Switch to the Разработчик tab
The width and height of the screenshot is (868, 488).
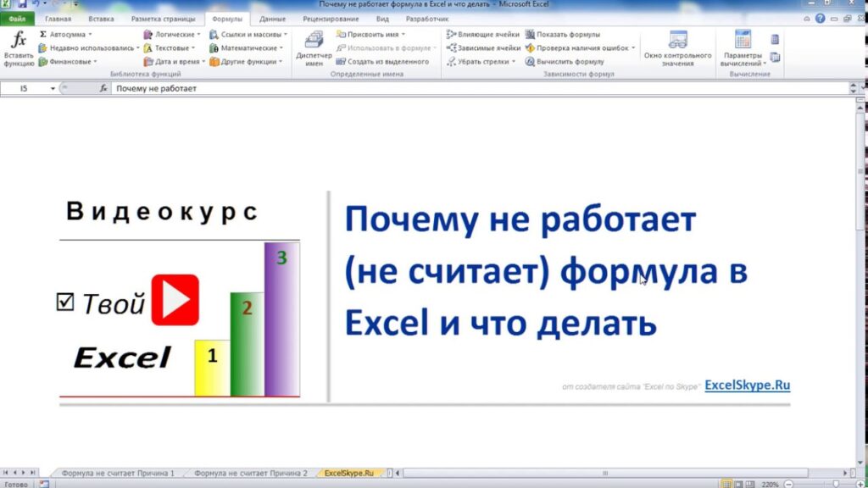pyautogui.click(x=427, y=19)
